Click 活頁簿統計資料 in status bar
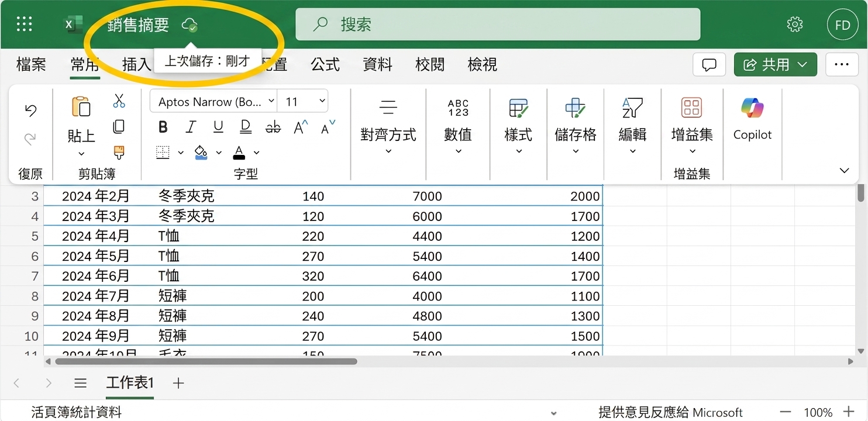This screenshot has width=868, height=421. point(77,413)
